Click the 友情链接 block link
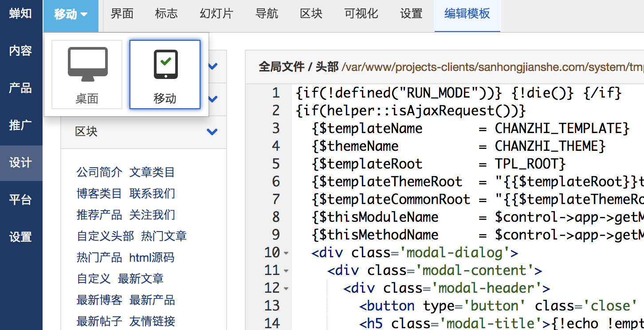The height and width of the screenshot is (330, 644). [152, 321]
